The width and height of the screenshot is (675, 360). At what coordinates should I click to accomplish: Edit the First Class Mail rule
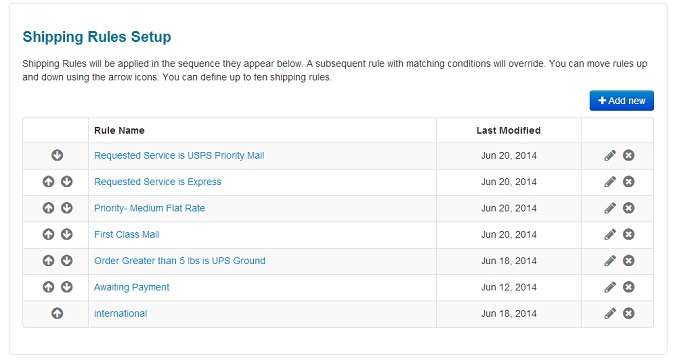(x=610, y=234)
